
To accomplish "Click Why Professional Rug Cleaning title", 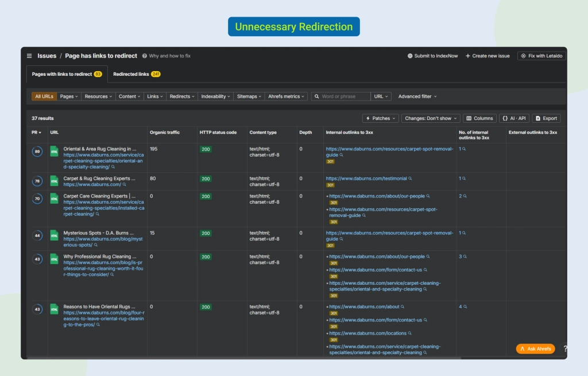I will coord(100,257).
